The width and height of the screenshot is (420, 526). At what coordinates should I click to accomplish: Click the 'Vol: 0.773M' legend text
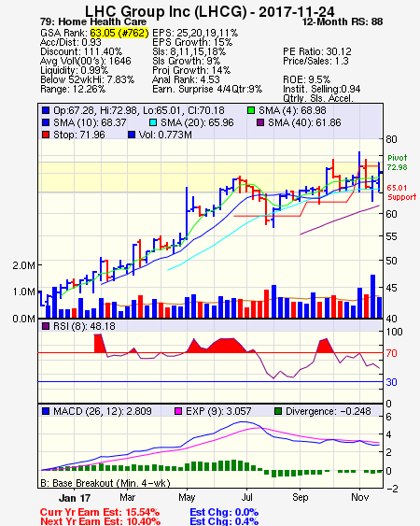coord(165,135)
